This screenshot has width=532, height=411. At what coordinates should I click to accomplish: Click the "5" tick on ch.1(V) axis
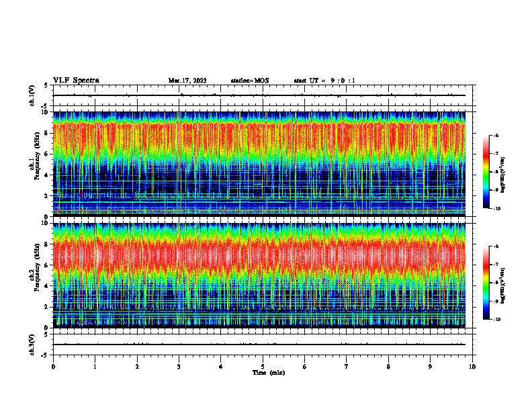pyautogui.click(x=46, y=86)
